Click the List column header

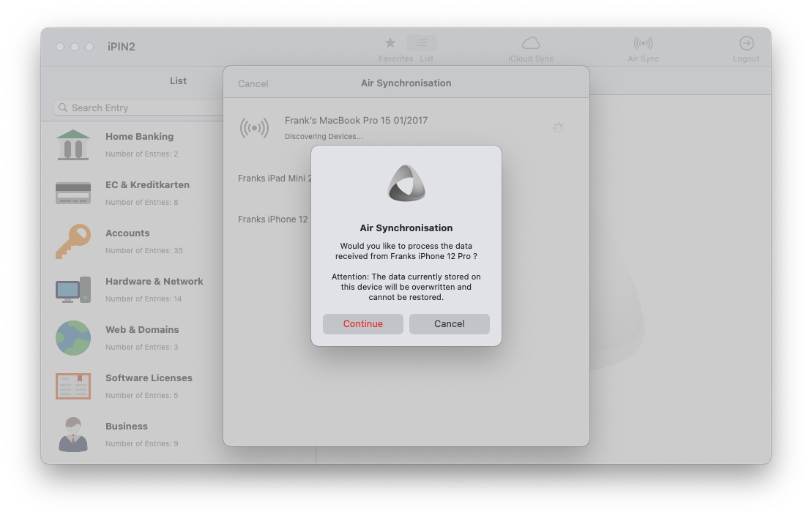178,80
